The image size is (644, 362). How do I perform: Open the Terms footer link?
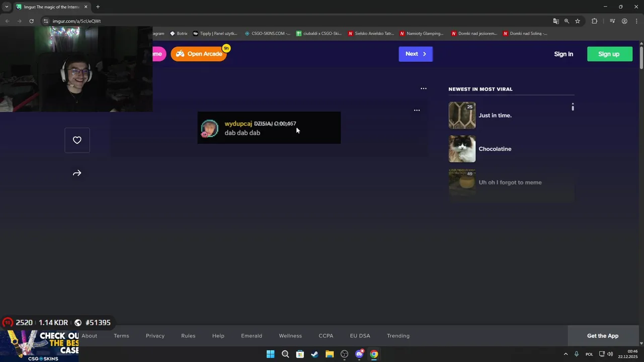pos(121,336)
